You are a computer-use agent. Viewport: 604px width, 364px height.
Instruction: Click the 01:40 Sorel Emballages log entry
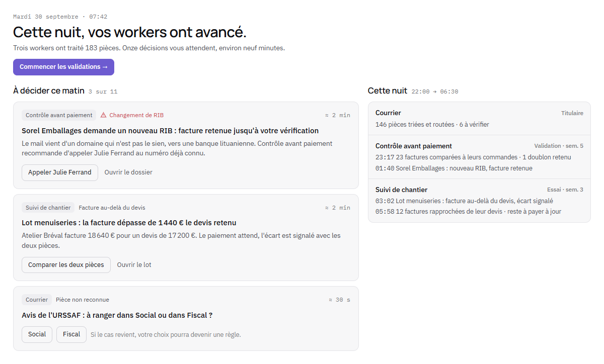click(x=454, y=168)
